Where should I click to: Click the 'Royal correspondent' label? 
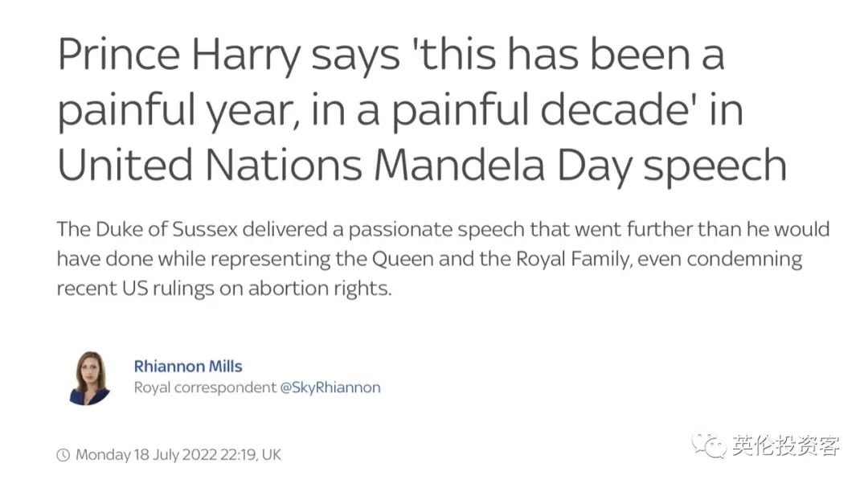[205, 387]
